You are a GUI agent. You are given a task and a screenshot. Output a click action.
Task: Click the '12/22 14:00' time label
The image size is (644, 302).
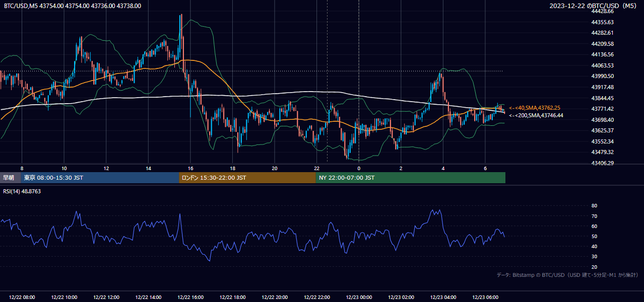(x=148, y=297)
